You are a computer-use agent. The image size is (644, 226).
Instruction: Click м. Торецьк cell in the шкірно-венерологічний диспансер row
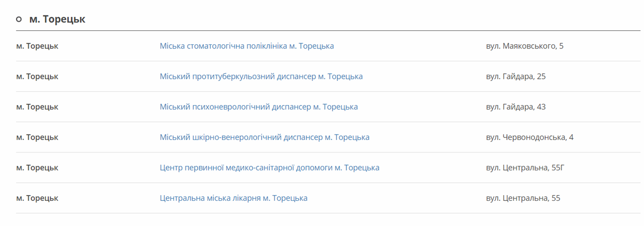coord(37,137)
